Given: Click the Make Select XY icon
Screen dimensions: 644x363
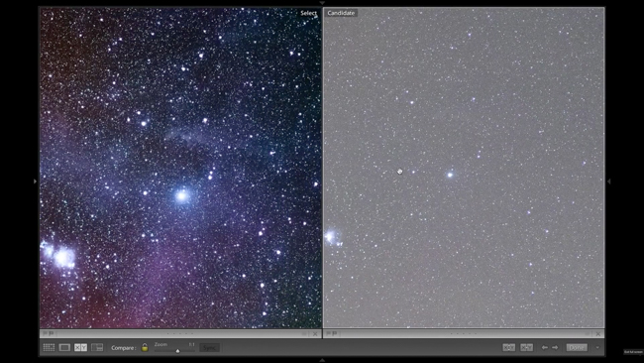Looking at the screenshot, I should point(526,348).
